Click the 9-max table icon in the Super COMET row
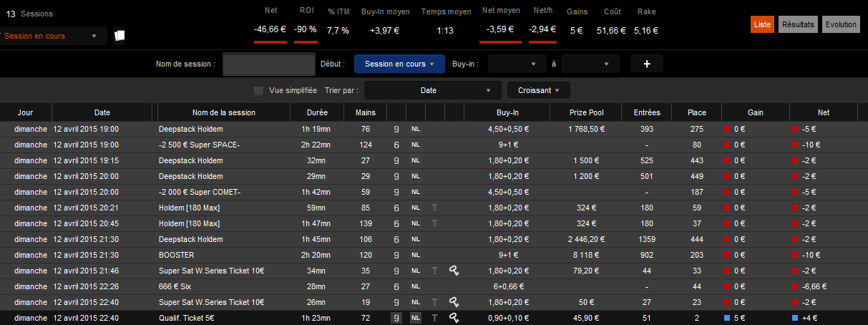This screenshot has width=868, height=325. (396, 192)
